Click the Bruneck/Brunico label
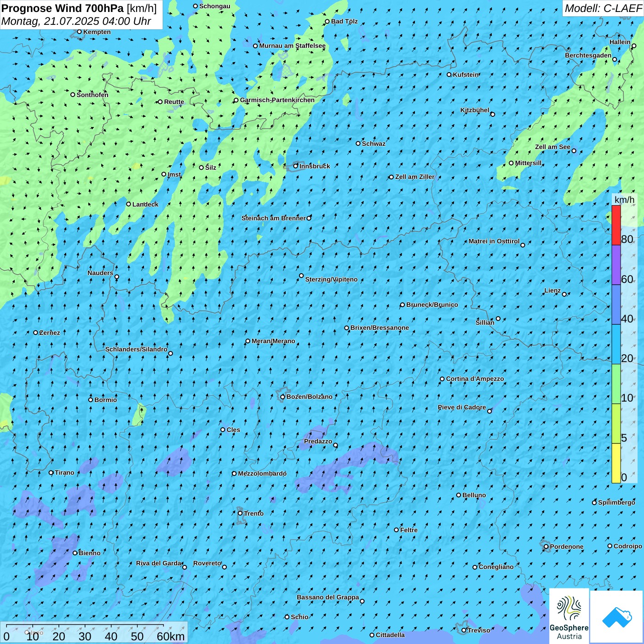644x644 pixels. 432,305
